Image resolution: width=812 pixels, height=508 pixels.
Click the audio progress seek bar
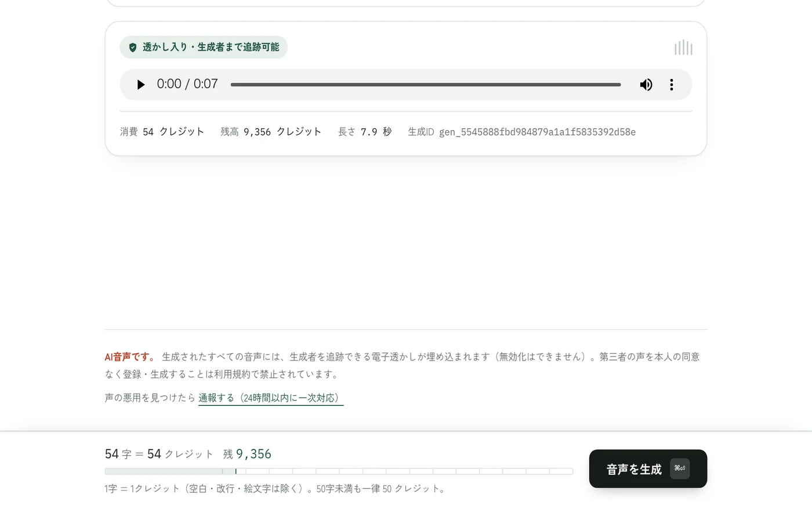coord(426,85)
